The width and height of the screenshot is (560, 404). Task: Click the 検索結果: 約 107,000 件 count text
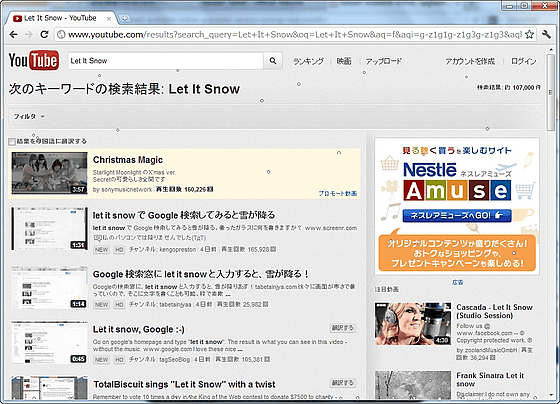click(x=509, y=88)
